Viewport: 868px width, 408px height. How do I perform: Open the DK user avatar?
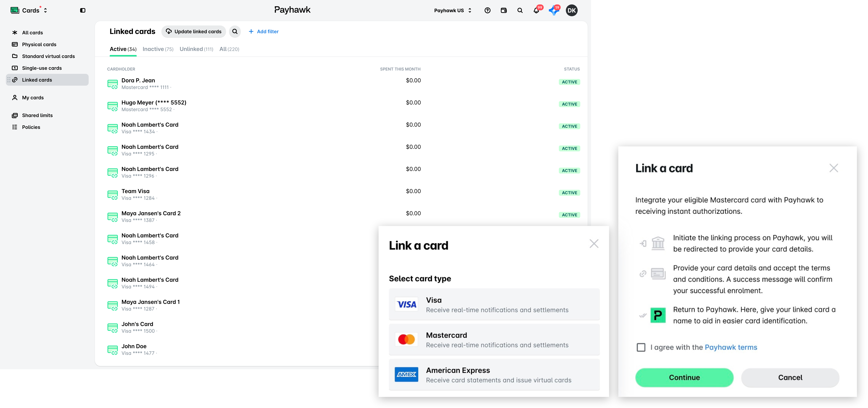click(x=571, y=11)
